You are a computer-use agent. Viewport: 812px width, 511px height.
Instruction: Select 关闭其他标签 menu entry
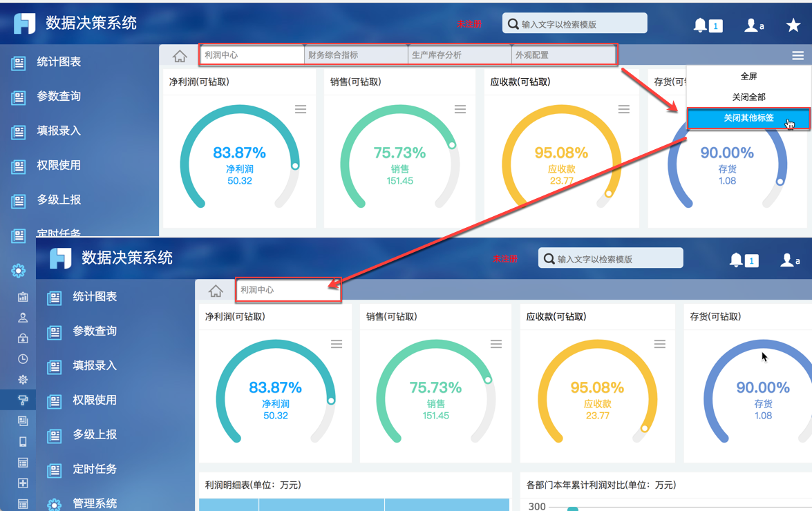click(748, 118)
